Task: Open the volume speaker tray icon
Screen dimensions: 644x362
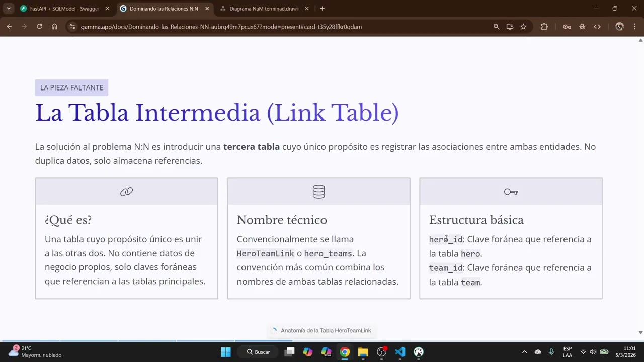Action: [593, 352]
